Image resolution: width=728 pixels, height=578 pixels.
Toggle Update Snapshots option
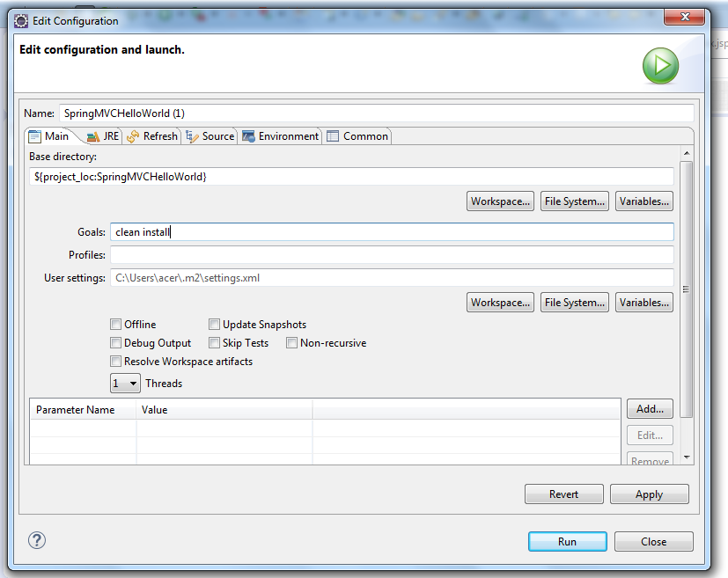point(214,324)
